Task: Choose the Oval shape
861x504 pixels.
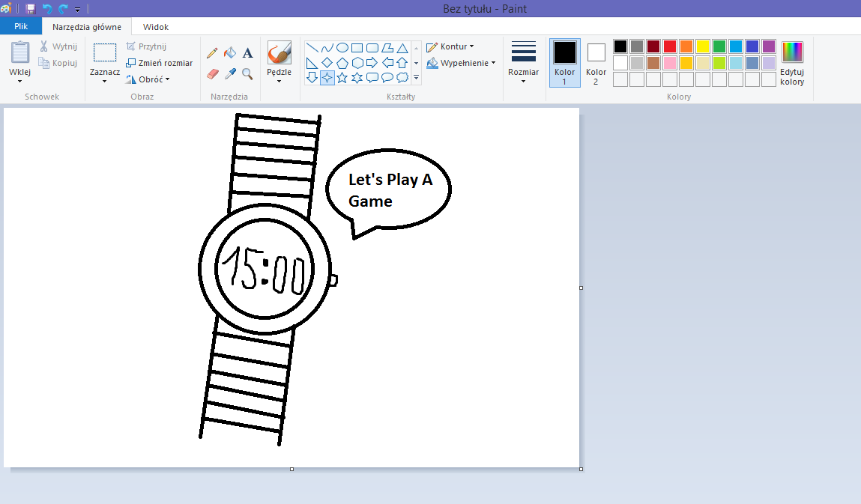Action: click(342, 48)
